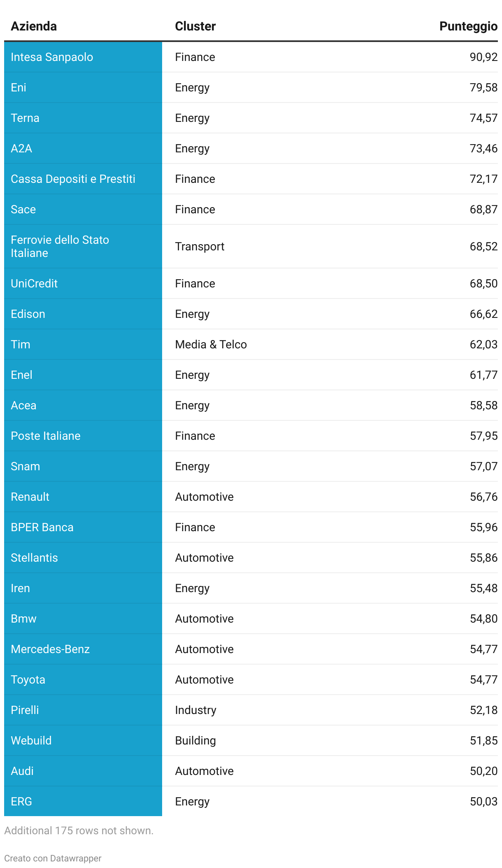Click the Azienda column header
The height and width of the screenshot is (868, 502).
pos(34,26)
